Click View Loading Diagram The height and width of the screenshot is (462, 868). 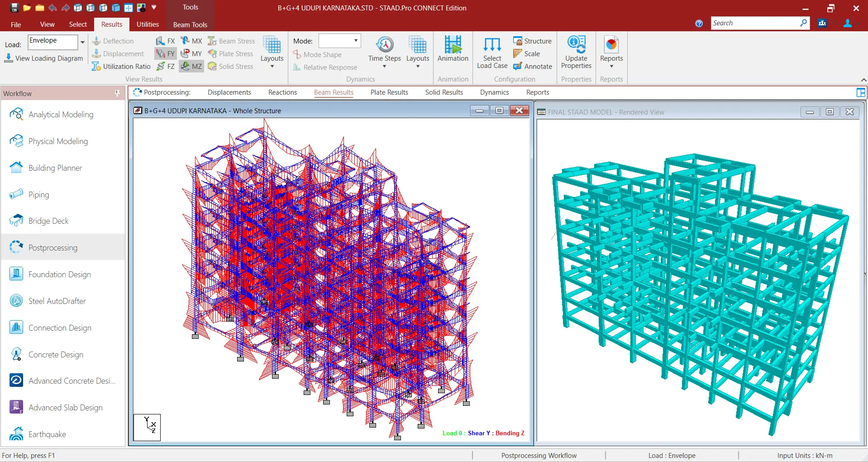coord(43,58)
